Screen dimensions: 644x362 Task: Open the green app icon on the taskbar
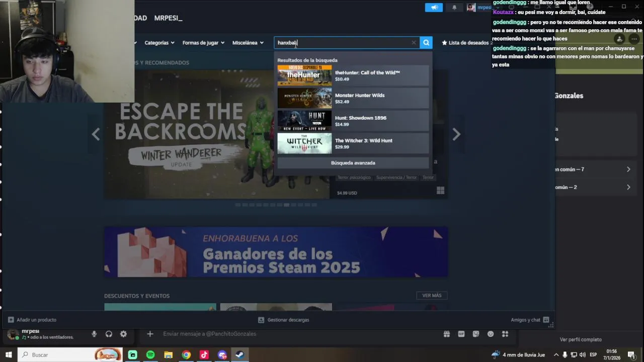pyautogui.click(x=132, y=355)
